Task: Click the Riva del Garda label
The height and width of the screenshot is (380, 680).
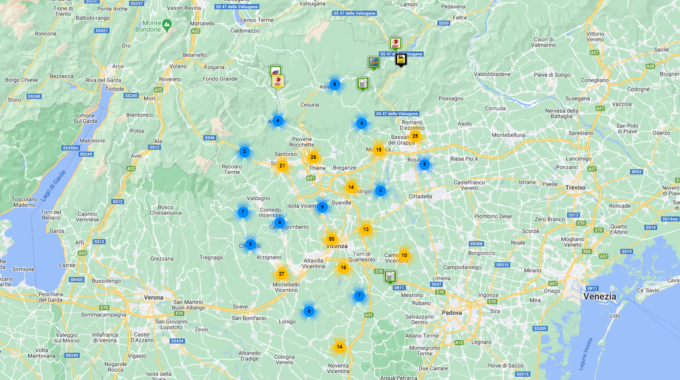Action: (x=102, y=80)
